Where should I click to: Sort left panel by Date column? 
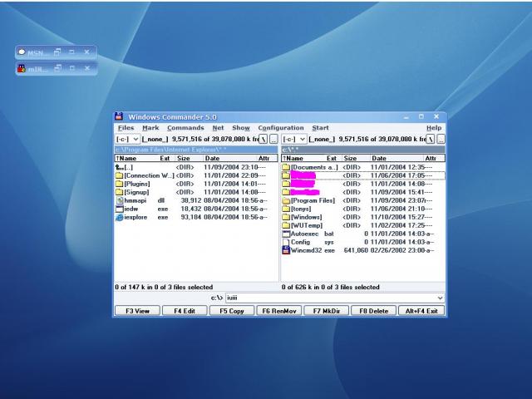[229, 158]
